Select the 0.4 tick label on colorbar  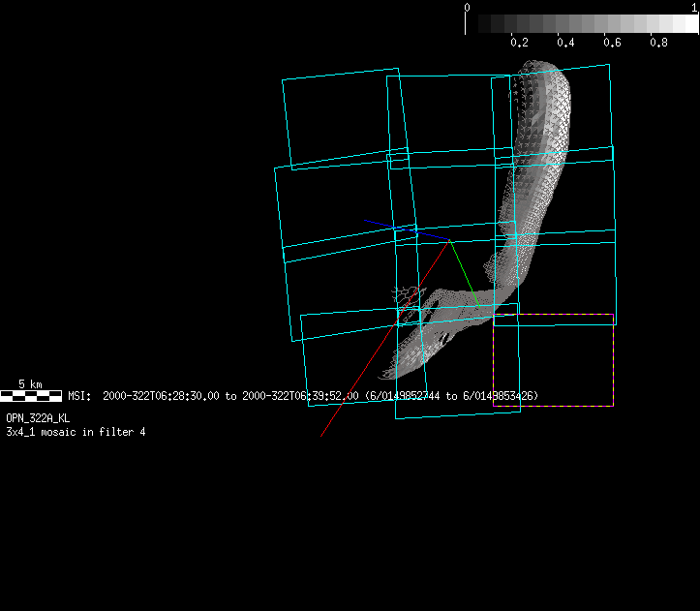pos(565,43)
